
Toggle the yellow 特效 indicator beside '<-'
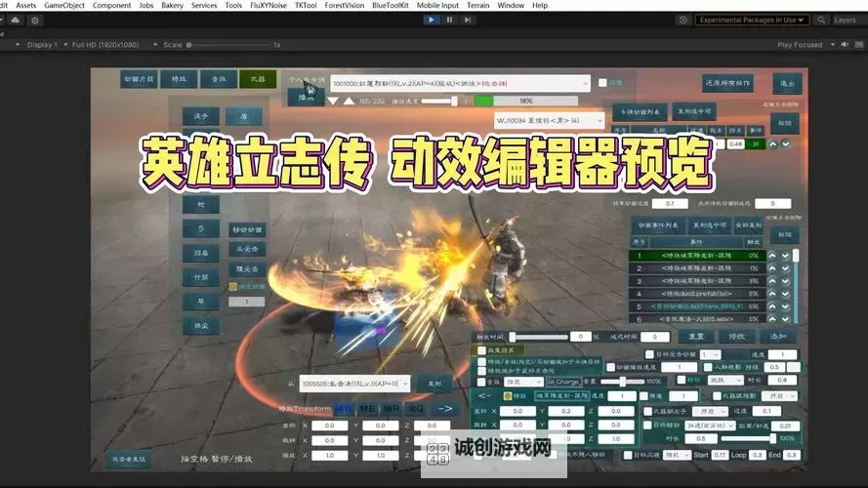click(x=507, y=396)
